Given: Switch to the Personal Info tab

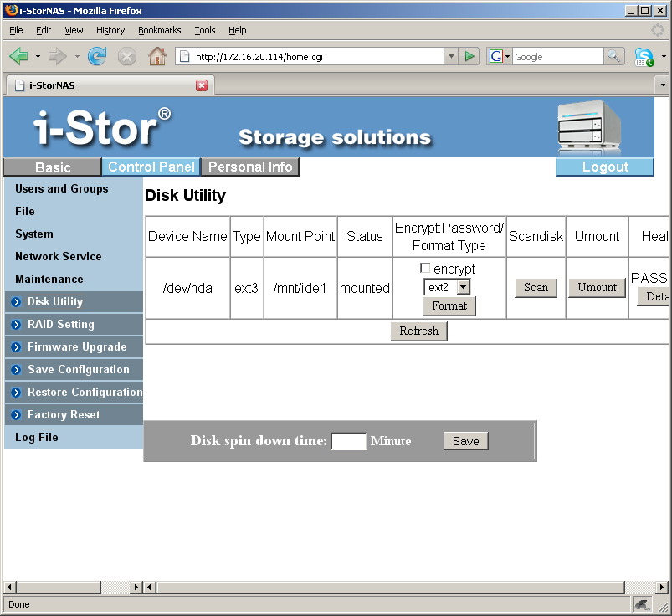Looking at the screenshot, I should tap(250, 167).
